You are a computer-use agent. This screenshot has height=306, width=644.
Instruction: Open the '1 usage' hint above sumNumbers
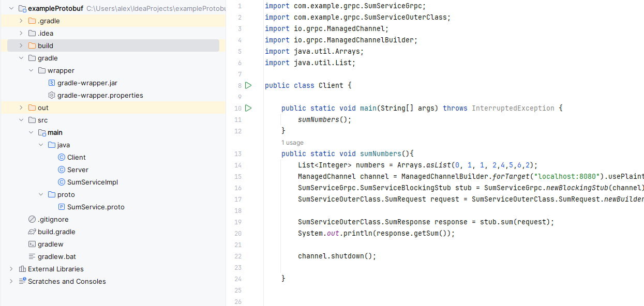coord(292,143)
